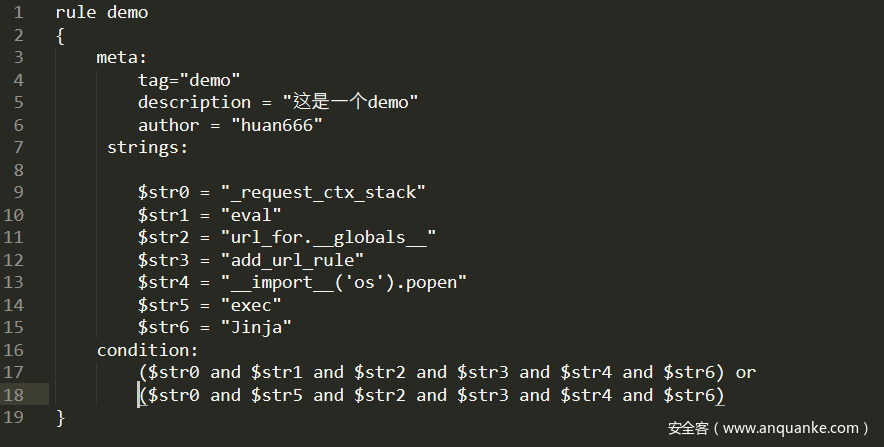The image size is (884, 447).
Task: Click the closing brace on line 19
Action: [60, 417]
